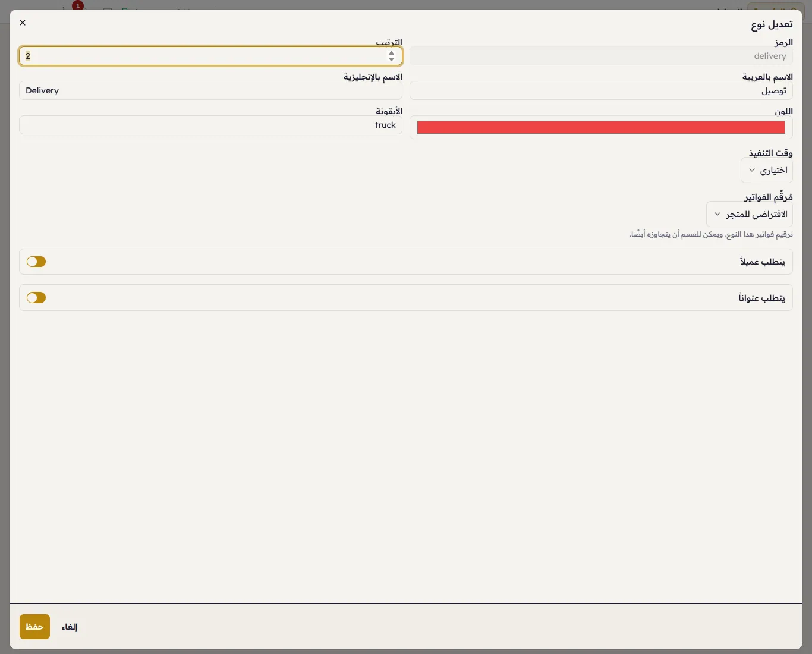Image resolution: width=812 pixels, height=654 pixels.
Task: Click the الرمز field label
Action: tap(783, 42)
